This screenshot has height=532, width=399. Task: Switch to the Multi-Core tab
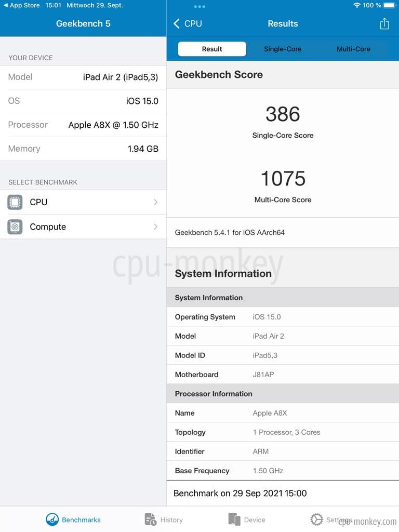click(x=353, y=49)
